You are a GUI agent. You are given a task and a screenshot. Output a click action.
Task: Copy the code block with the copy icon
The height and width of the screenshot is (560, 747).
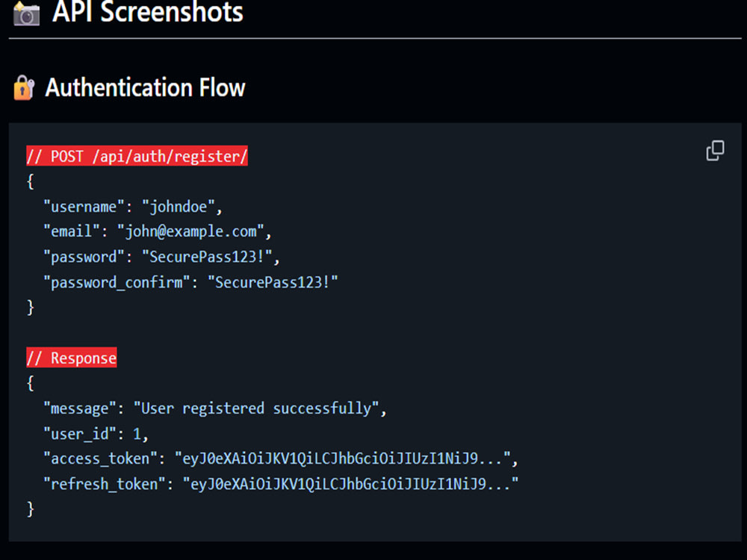coord(715,151)
